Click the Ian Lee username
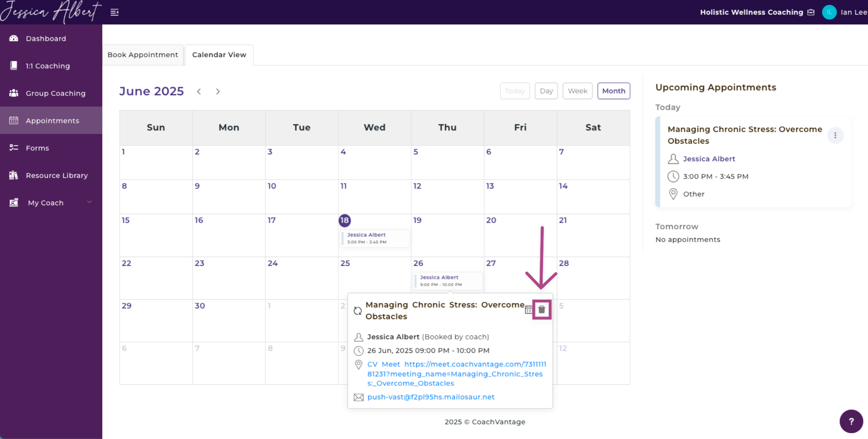Screen dimensions: 868x439 click(854, 12)
